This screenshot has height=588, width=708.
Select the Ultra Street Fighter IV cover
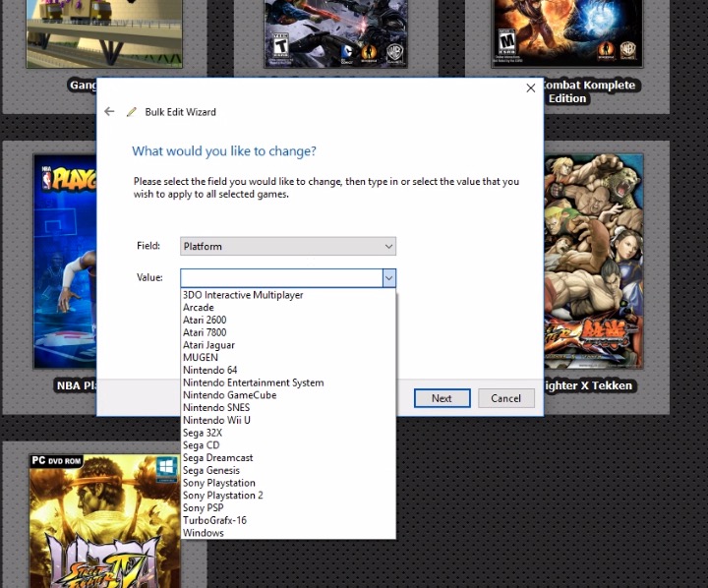click(105, 521)
